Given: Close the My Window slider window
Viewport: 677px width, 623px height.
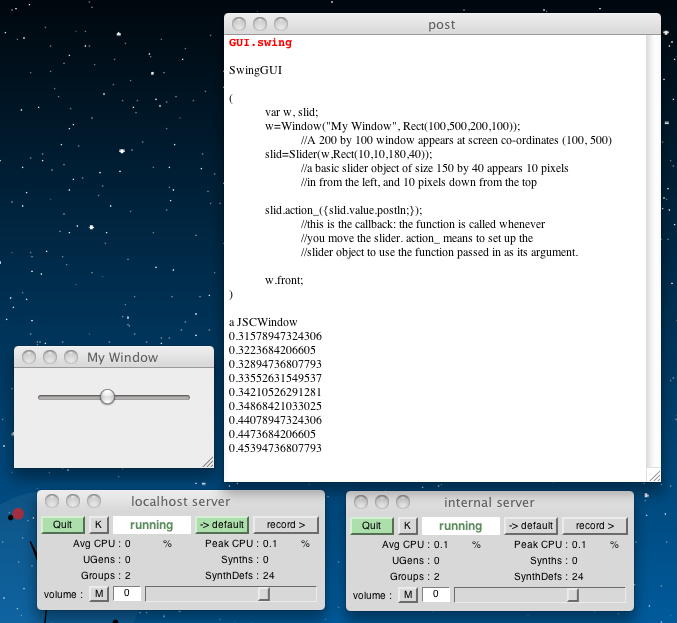Looking at the screenshot, I should (x=29, y=357).
